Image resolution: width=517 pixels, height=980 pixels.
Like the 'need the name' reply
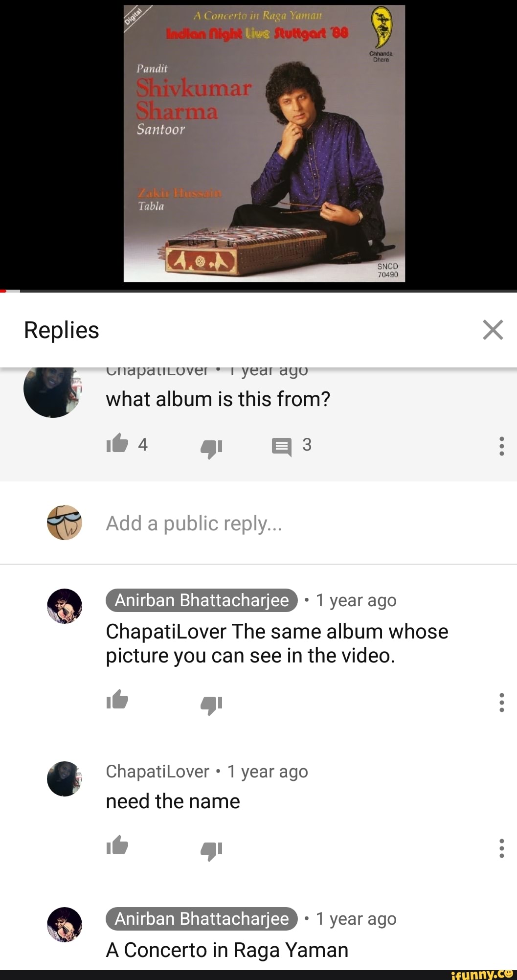pos(117,845)
